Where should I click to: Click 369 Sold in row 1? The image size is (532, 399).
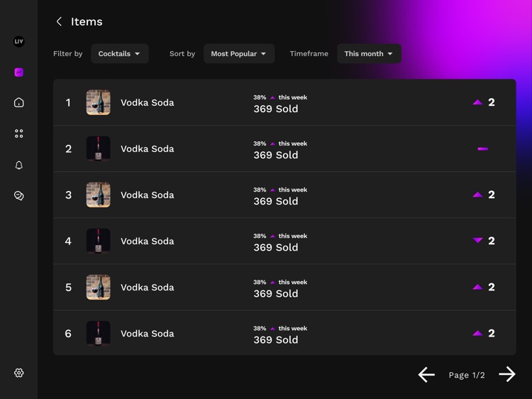coord(276,109)
